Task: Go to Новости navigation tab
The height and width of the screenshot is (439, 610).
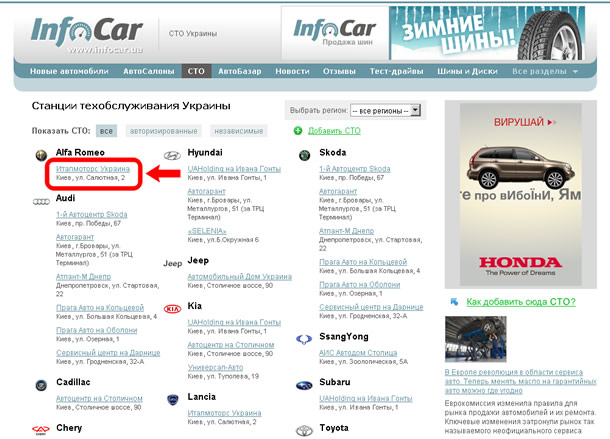Action: click(x=292, y=71)
